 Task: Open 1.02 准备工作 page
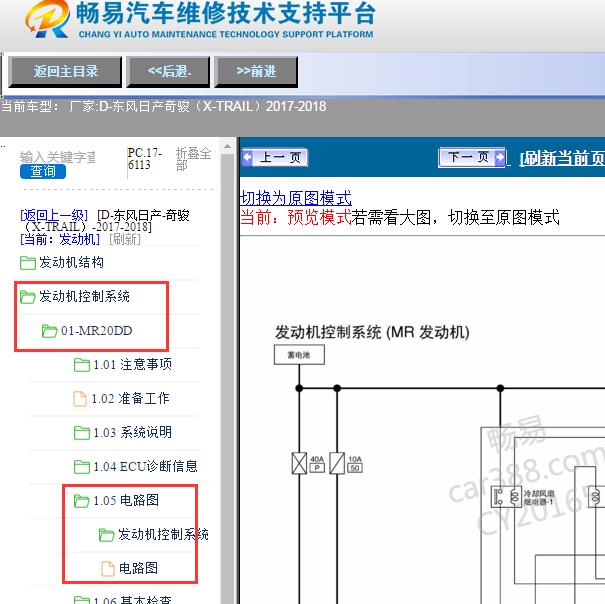pyautogui.click(x=130, y=398)
